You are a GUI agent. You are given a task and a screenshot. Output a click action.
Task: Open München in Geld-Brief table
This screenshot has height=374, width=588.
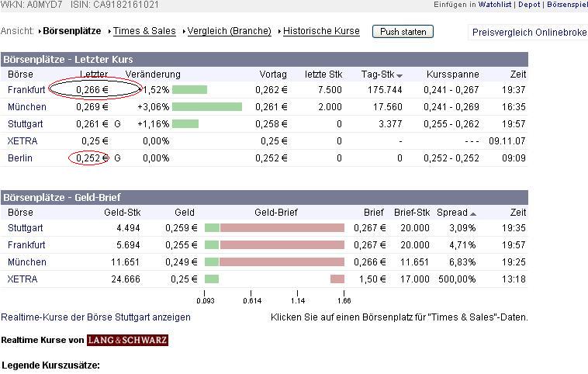click(x=27, y=262)
